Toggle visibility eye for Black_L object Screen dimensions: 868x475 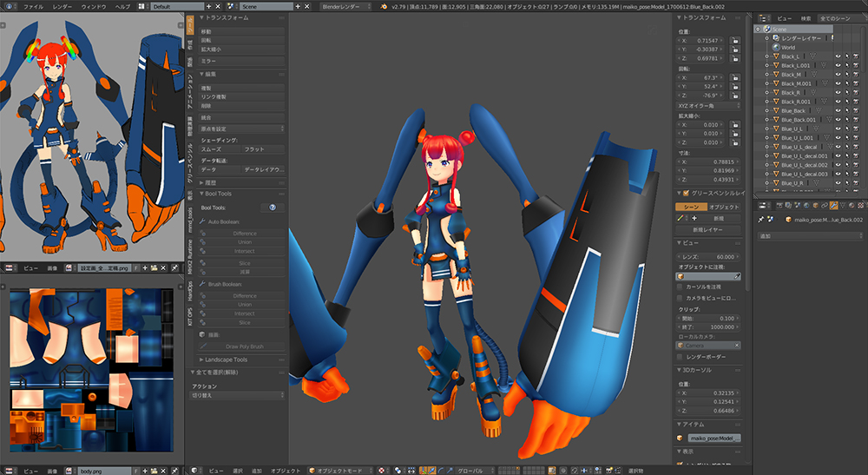pyautogui.click(x=838, y=56)
